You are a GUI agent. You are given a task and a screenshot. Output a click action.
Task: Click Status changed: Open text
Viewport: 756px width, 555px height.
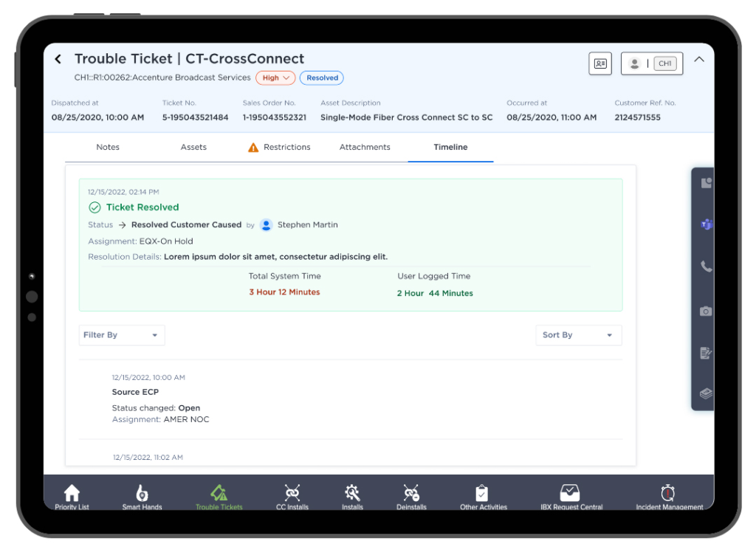coord(156,408)
